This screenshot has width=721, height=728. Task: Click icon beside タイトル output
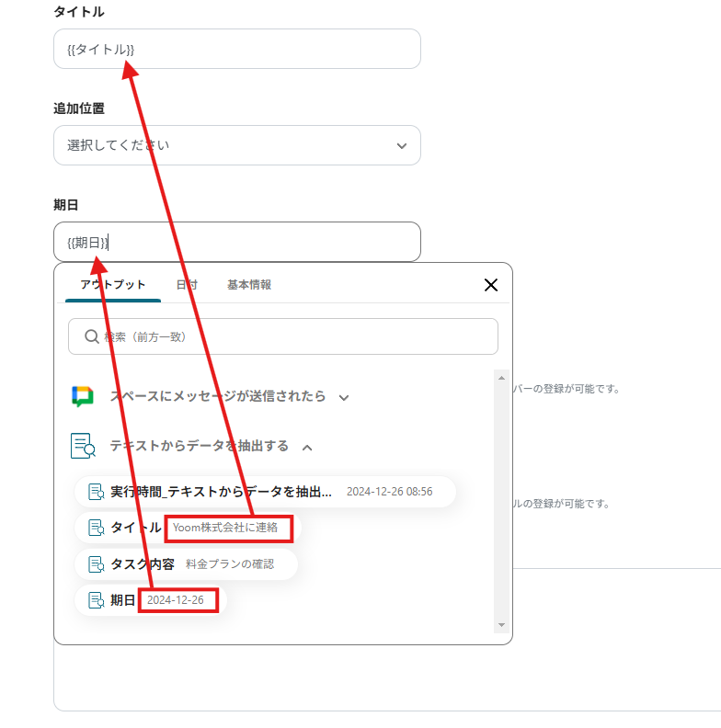[x=97, y=528]
